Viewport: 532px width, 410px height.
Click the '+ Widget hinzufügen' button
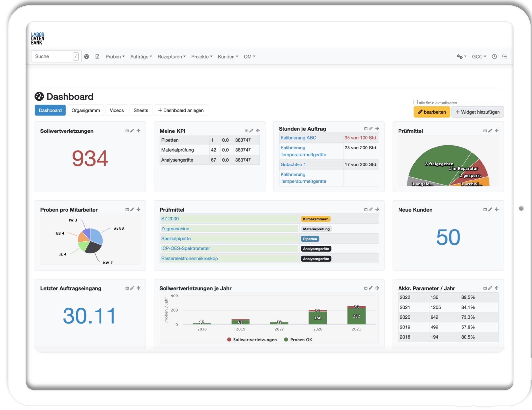477,112
